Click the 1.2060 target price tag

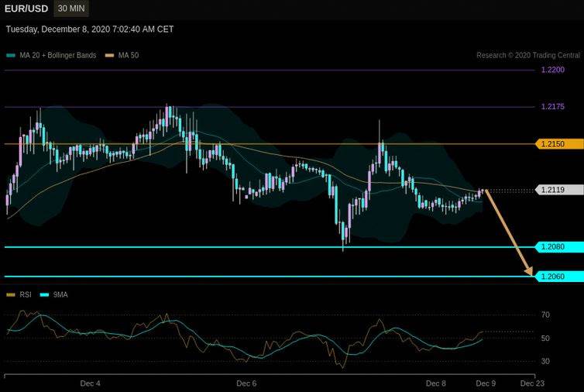pos(559,277)
